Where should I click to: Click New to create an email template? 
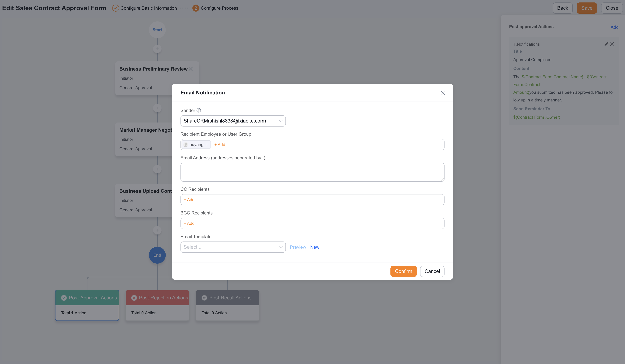coord(314,247)
